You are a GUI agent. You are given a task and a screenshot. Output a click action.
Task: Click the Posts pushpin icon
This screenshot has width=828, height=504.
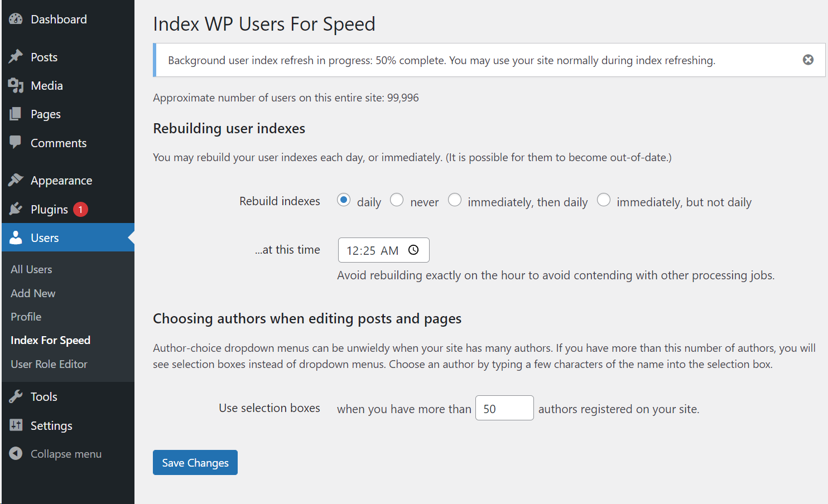[16, 57]
